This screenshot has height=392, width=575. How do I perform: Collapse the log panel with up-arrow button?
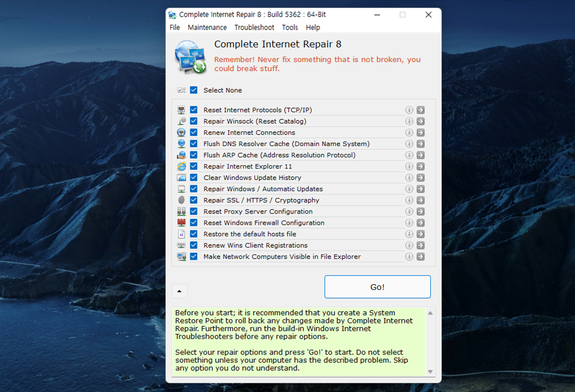(x=179, y=291)
